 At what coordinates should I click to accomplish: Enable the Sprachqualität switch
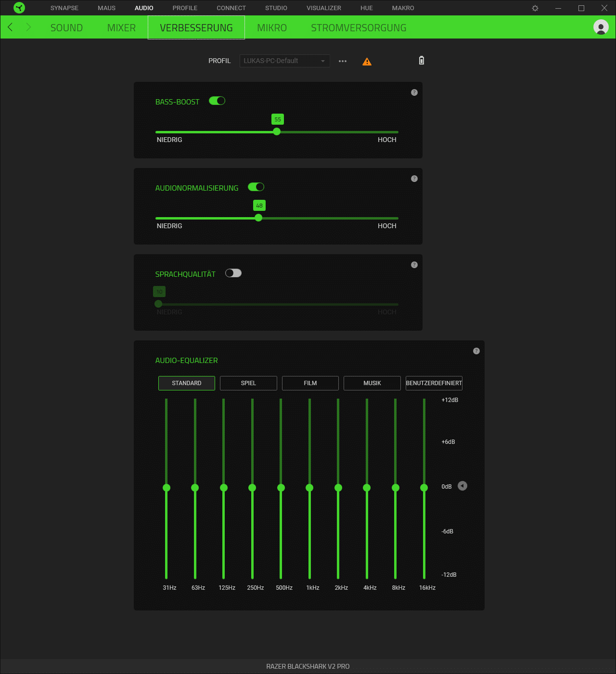click(233, 273)
